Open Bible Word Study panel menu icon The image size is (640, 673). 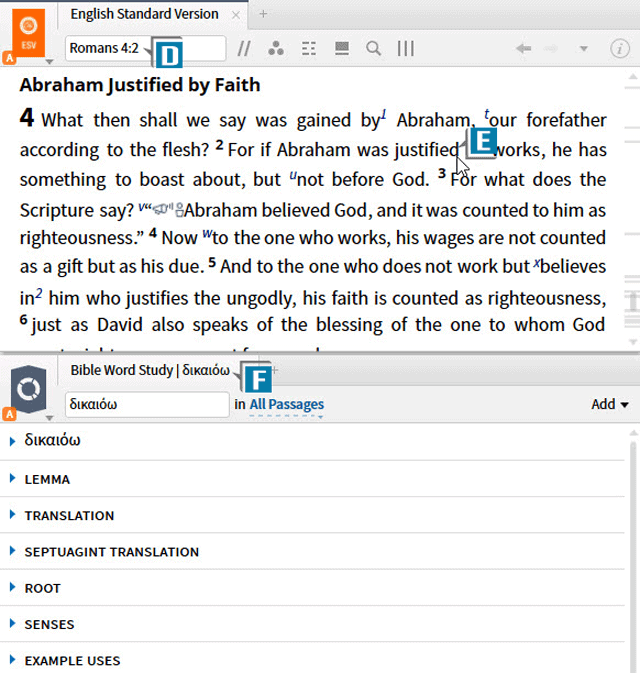[28, 389]
